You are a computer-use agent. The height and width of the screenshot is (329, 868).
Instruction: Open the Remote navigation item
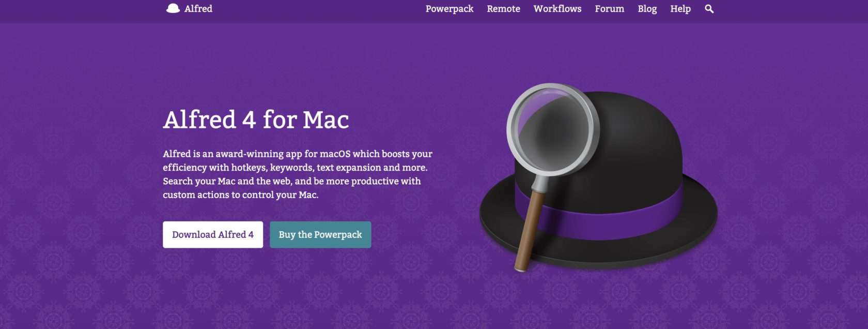503,9
